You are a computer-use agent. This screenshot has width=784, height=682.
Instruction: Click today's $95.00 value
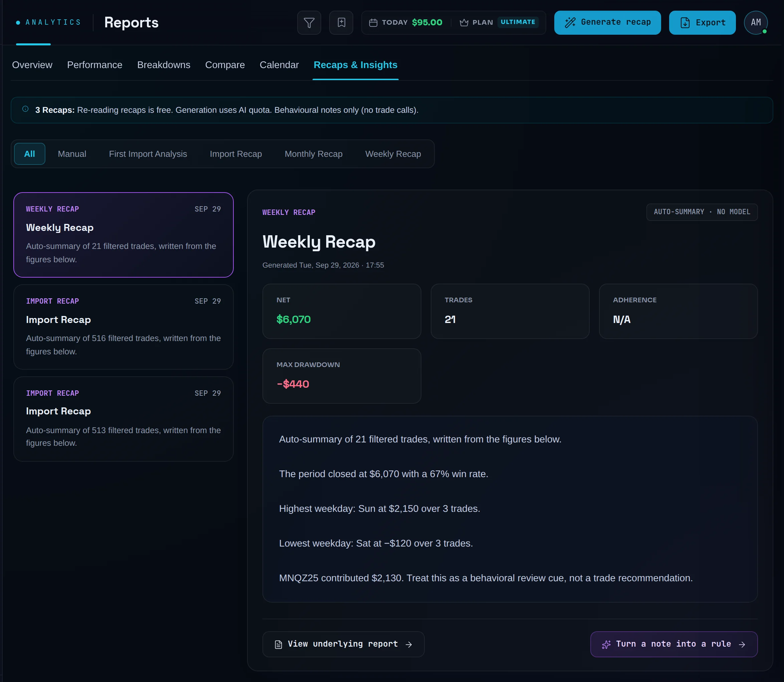pyautogui.click(x=427, y=22)
